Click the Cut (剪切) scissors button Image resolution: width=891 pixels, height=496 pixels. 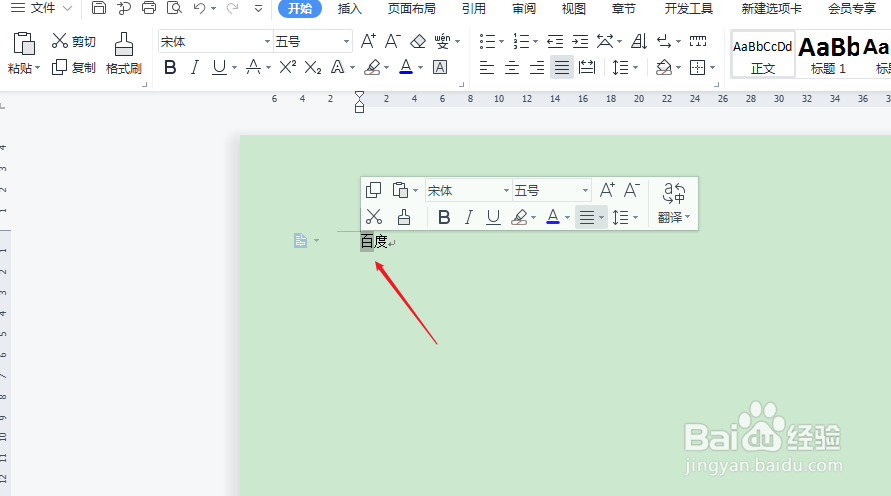coord(74,41)
